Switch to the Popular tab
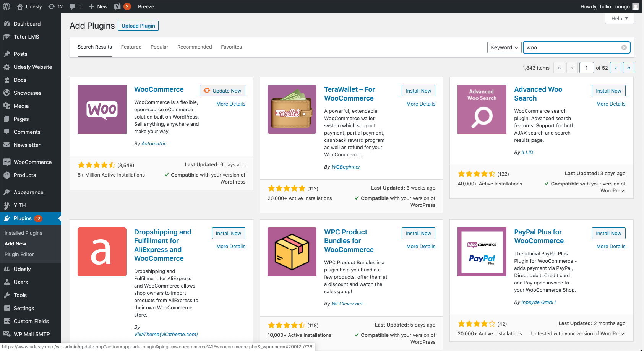Screen dimensions: 644x351 159,47
